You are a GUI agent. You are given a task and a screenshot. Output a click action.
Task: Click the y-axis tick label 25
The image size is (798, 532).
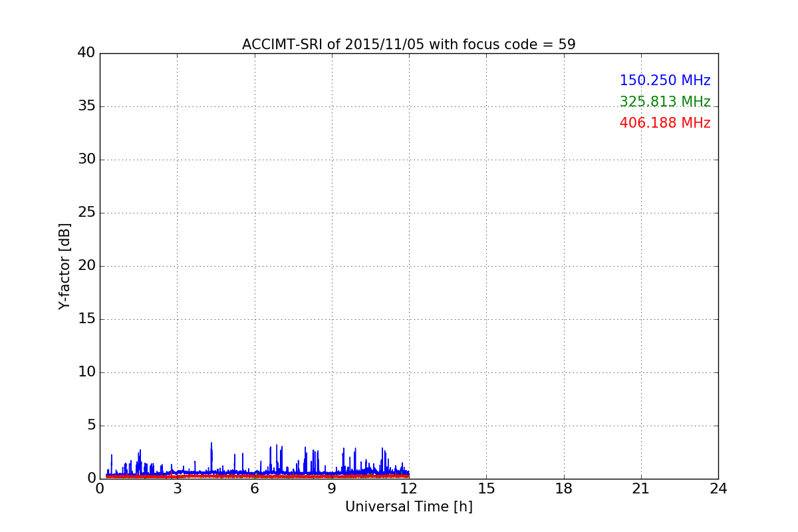86,212
